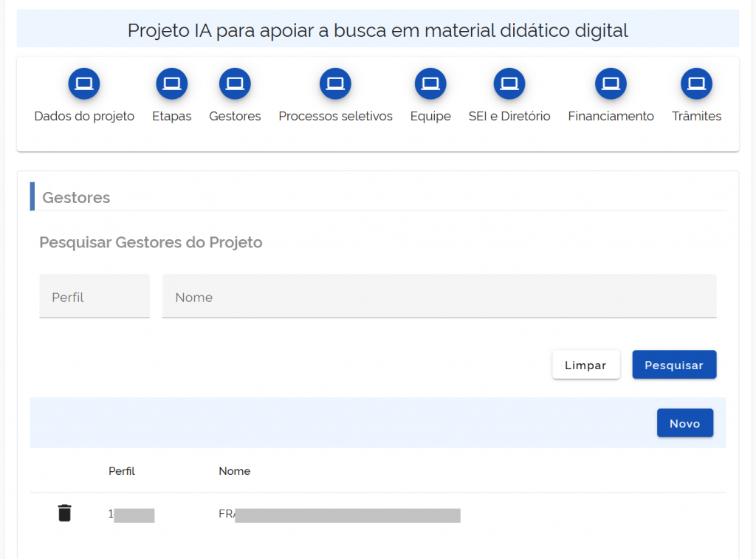The width and height of the screenshot is (756, 559).
Task: Click the Perfil column header
Action: (x=121, y=470)
